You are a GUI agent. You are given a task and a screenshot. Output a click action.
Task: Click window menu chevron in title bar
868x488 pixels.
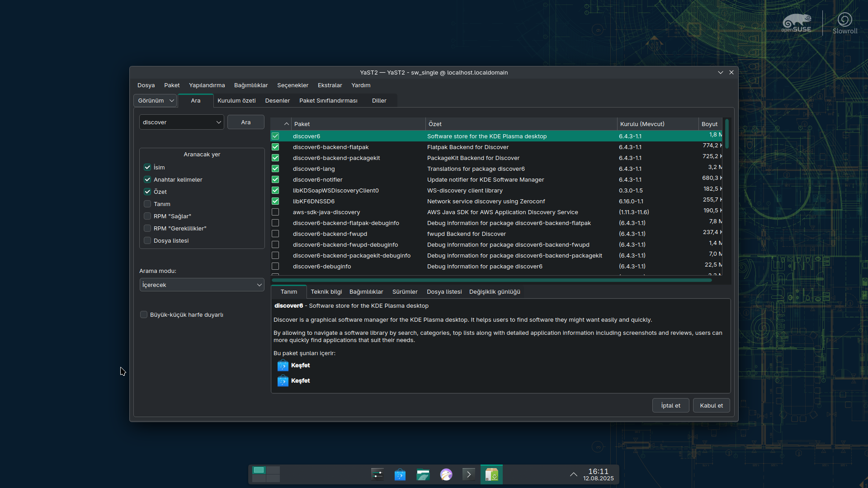[721, 72]
